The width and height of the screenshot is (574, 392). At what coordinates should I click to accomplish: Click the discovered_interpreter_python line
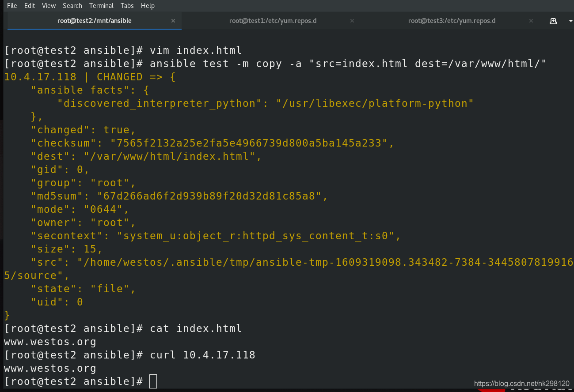265,103
